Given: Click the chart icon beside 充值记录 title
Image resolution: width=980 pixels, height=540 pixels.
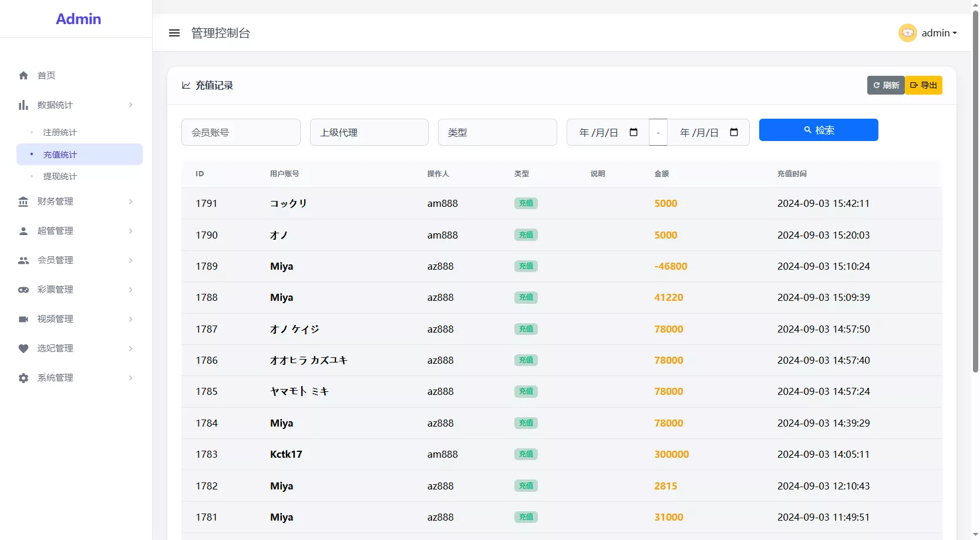Looking at the screenshot, I should click(x=186, y=85).
